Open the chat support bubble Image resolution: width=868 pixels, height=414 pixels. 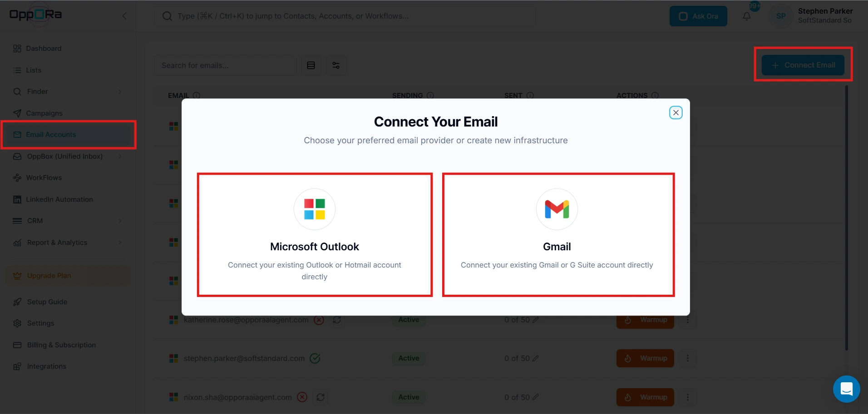pos(846,389)
